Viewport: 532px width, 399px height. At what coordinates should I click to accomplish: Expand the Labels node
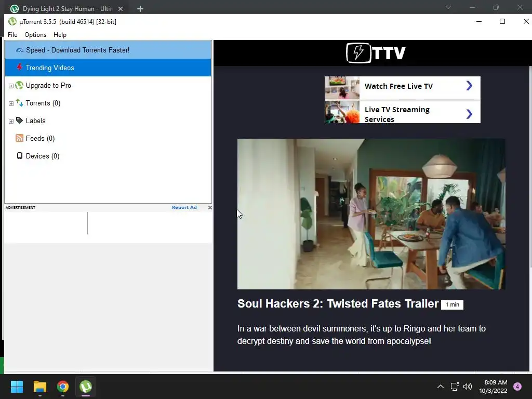[11, 121]
